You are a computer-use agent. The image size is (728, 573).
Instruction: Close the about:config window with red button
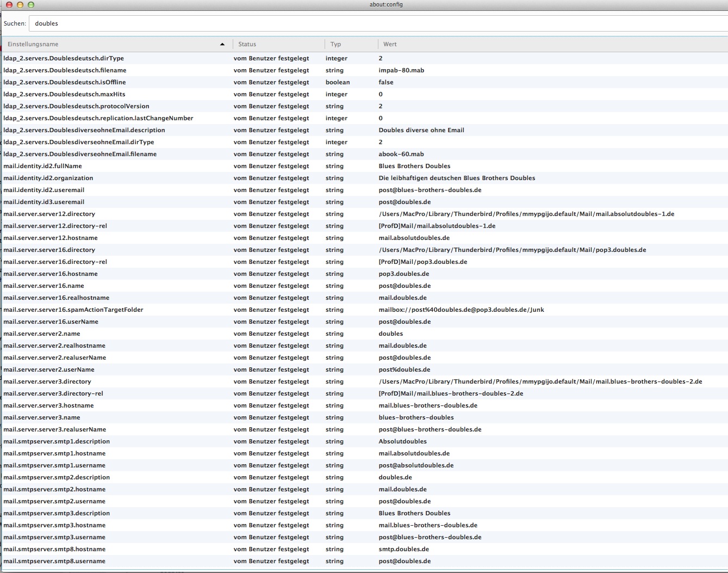[9, 5]
